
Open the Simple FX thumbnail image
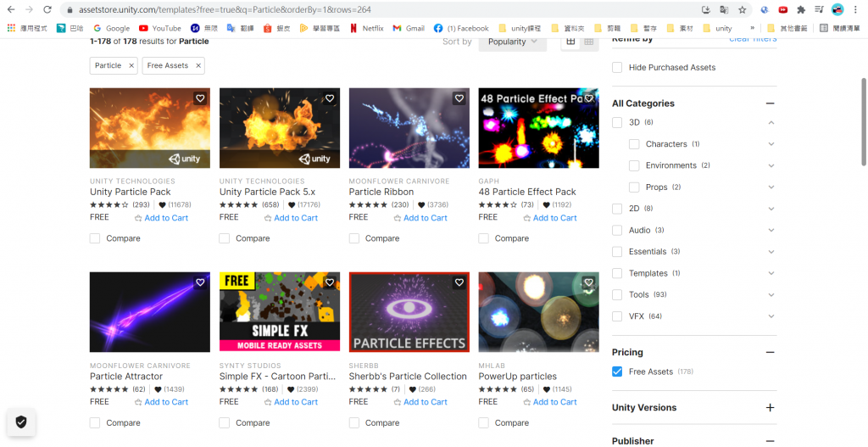coord(280,312)
